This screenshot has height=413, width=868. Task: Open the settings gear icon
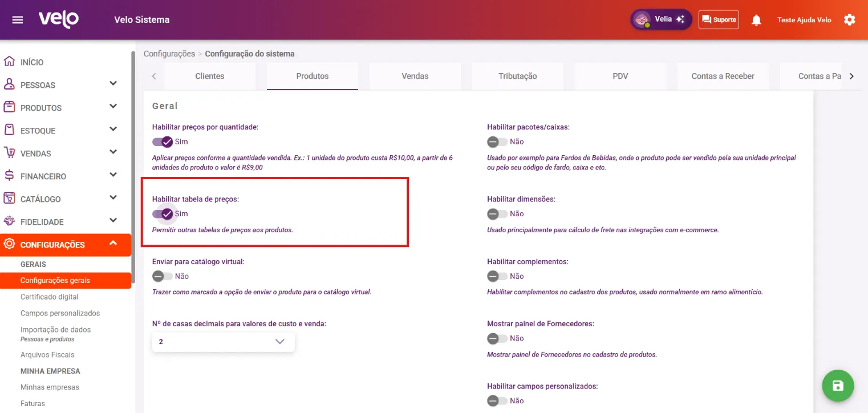coord(849,20)
